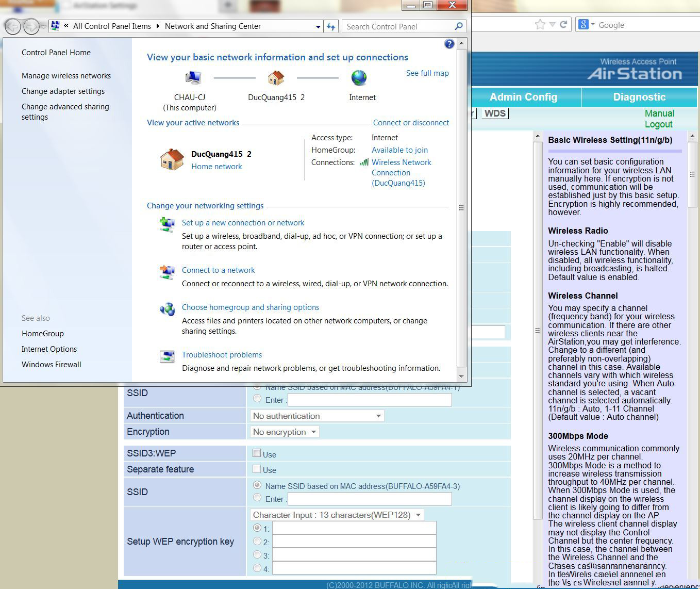The height and width of the screenshot is (589, 700).
Task: Open Control Panel Home
Action: tap(56, 53)
